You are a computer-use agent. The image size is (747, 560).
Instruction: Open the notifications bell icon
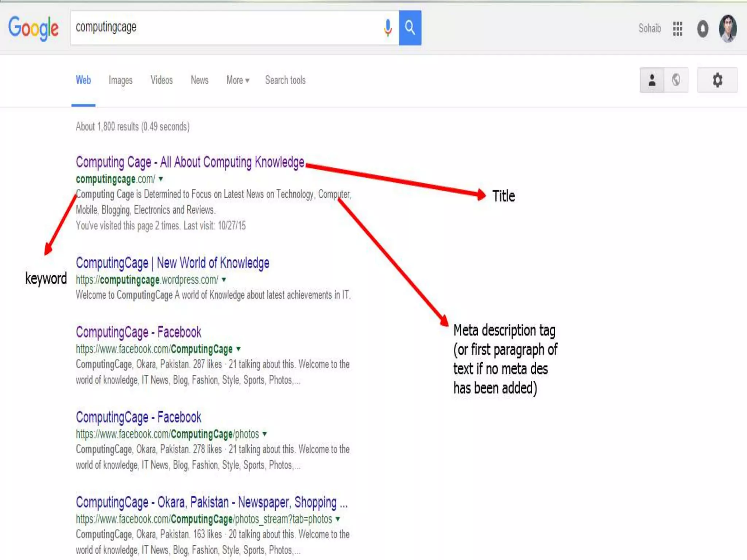[703, 29]
